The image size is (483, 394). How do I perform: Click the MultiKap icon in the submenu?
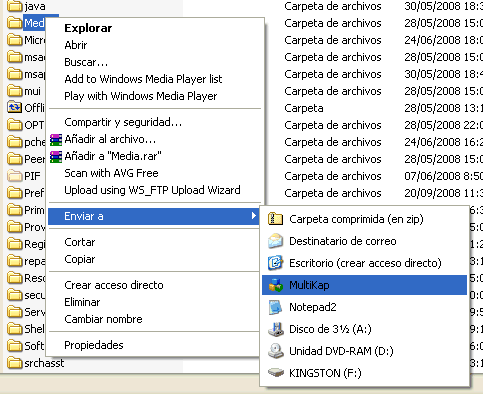click(x=276, y=285)
